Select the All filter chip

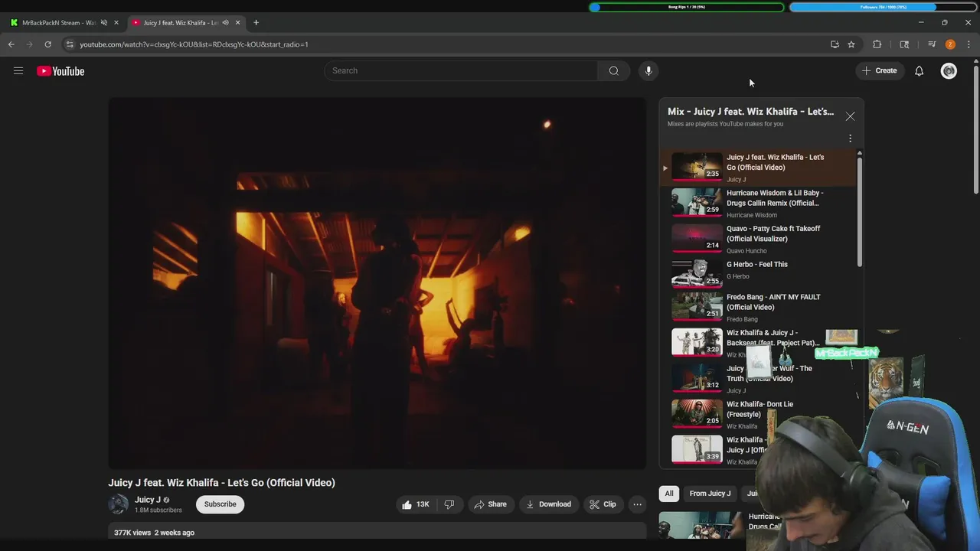coord(669,494)
